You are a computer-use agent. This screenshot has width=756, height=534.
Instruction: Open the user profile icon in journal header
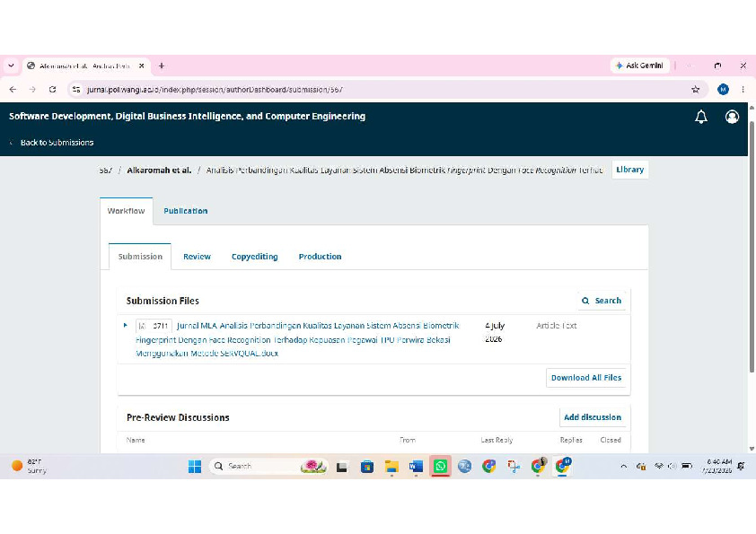tap(732, 117)
